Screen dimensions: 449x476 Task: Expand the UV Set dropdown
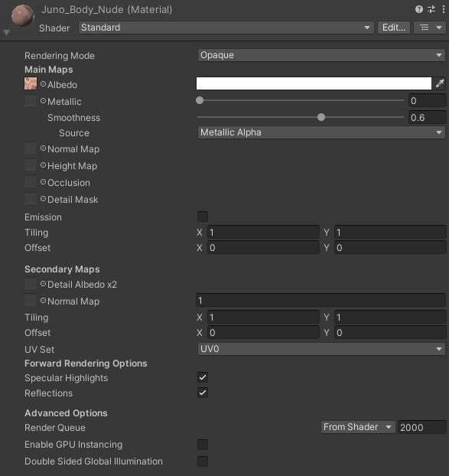[x=321, y=349]
